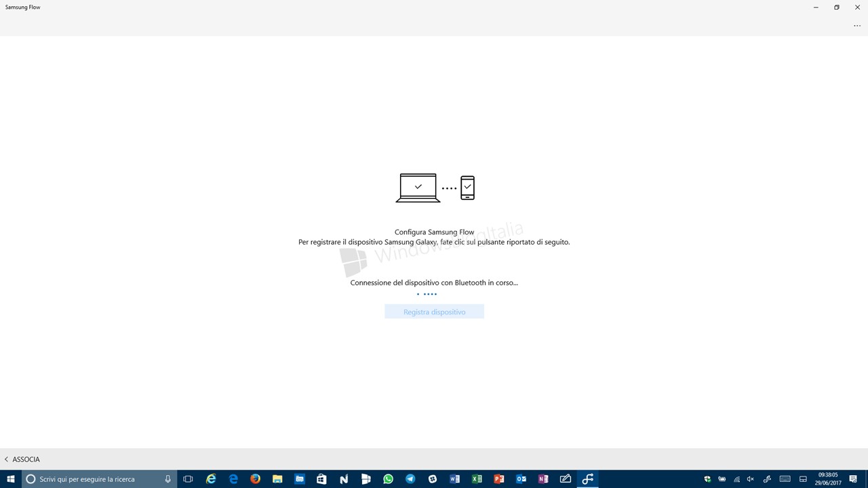Open the blue file manager app icon
The width and height of the screenshot is (868, 488).
[300, 479]
